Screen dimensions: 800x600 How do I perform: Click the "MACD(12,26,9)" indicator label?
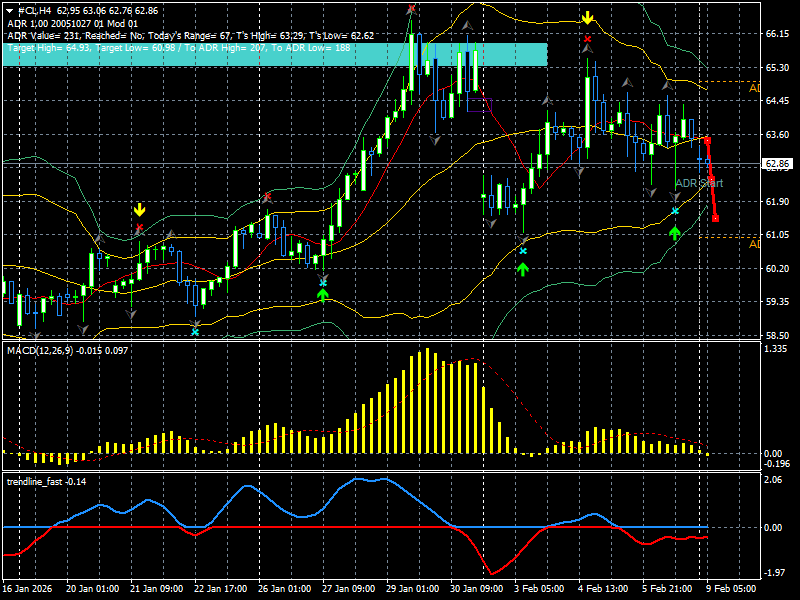click(x=67, y=351)
